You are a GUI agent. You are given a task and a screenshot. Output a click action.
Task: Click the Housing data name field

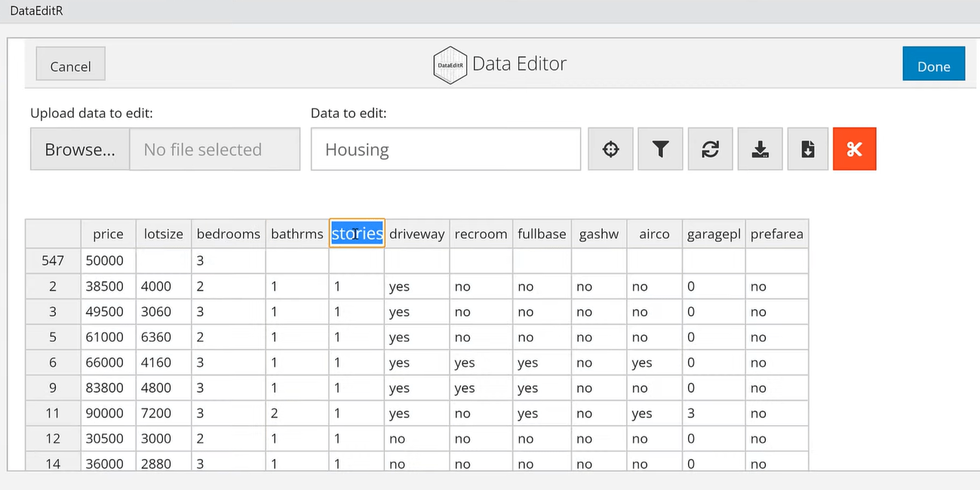(x=446, y=149)
